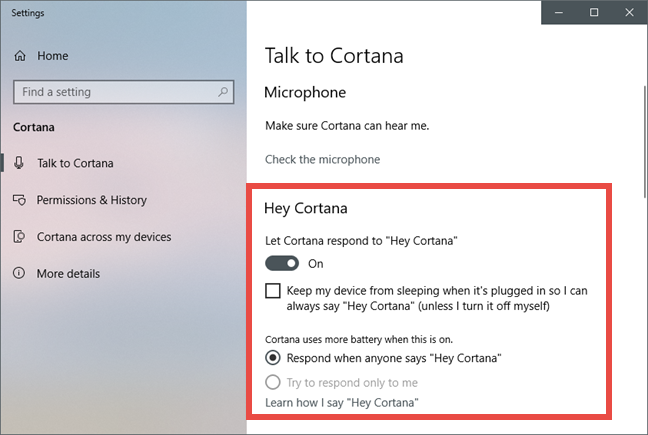Screen dimensions: 648x435
Task: Open Talk to Cortana section
Action: tap(75, 163)
